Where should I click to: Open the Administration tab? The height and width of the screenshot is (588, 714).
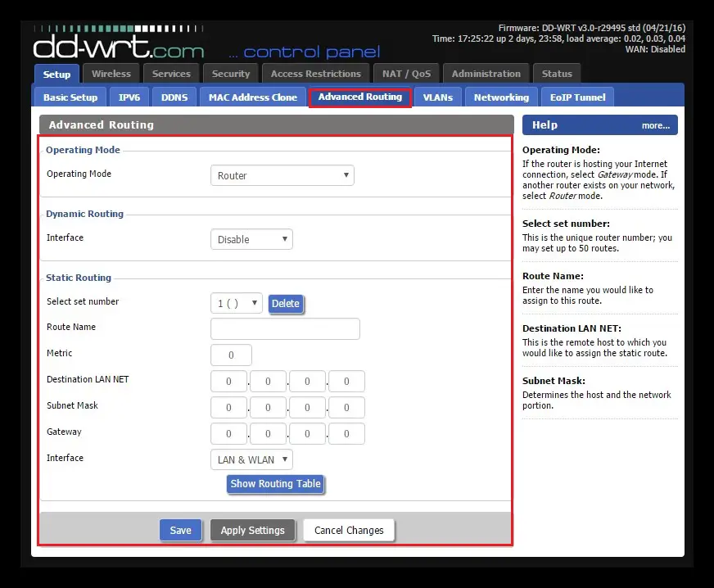[486, 74]
